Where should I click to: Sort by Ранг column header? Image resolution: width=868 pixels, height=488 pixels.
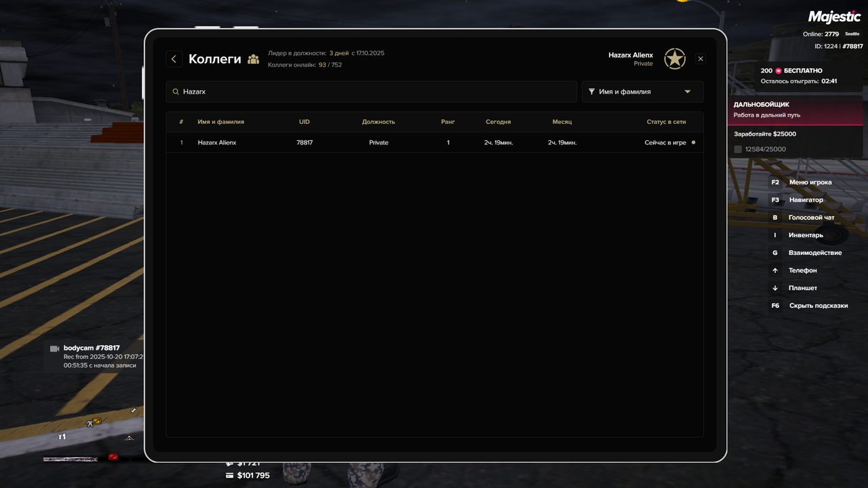(448, 122)
